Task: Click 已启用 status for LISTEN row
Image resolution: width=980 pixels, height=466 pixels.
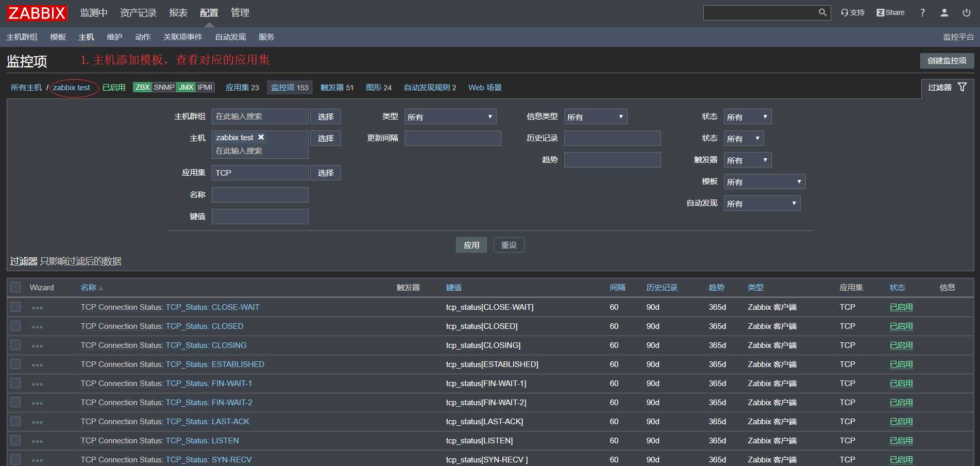Action: [x=901, y=440]
